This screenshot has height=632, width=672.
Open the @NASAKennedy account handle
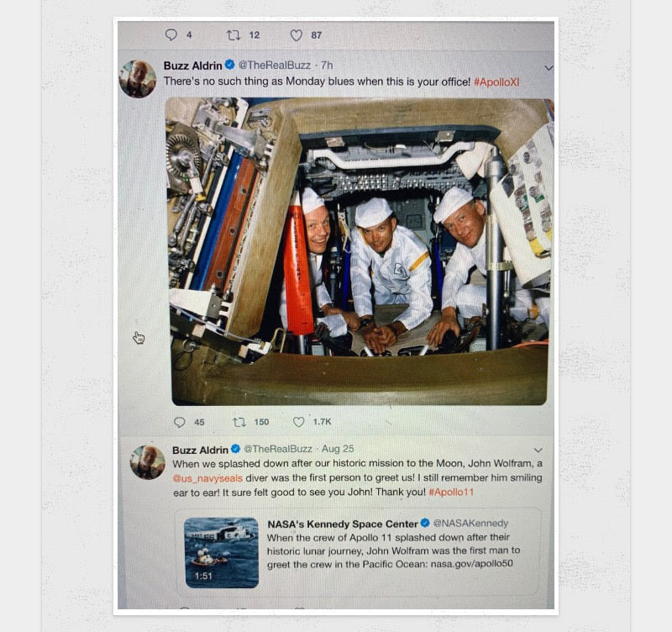pos(470,523)
